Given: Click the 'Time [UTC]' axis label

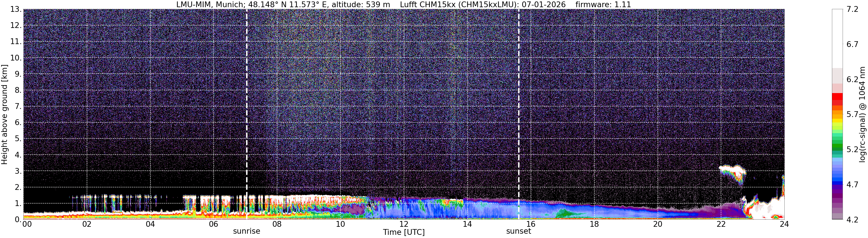Looking at the screenshot, I should tap(404, 232).
